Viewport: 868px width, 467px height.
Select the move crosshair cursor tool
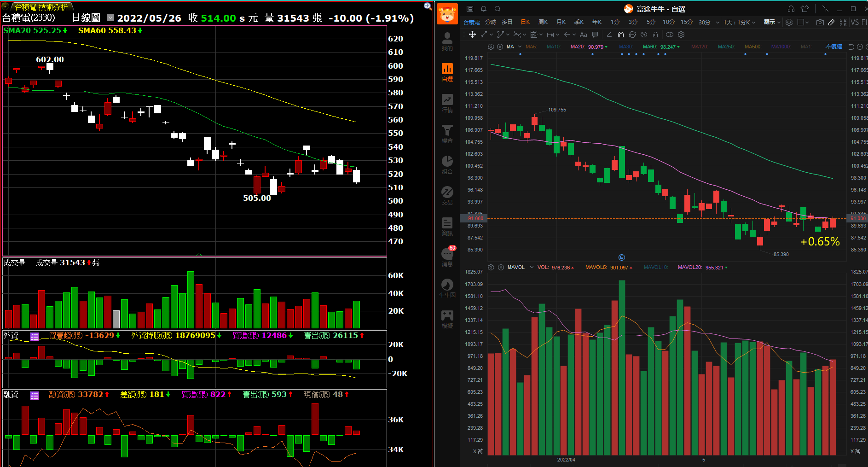click(x=472, y=35)
